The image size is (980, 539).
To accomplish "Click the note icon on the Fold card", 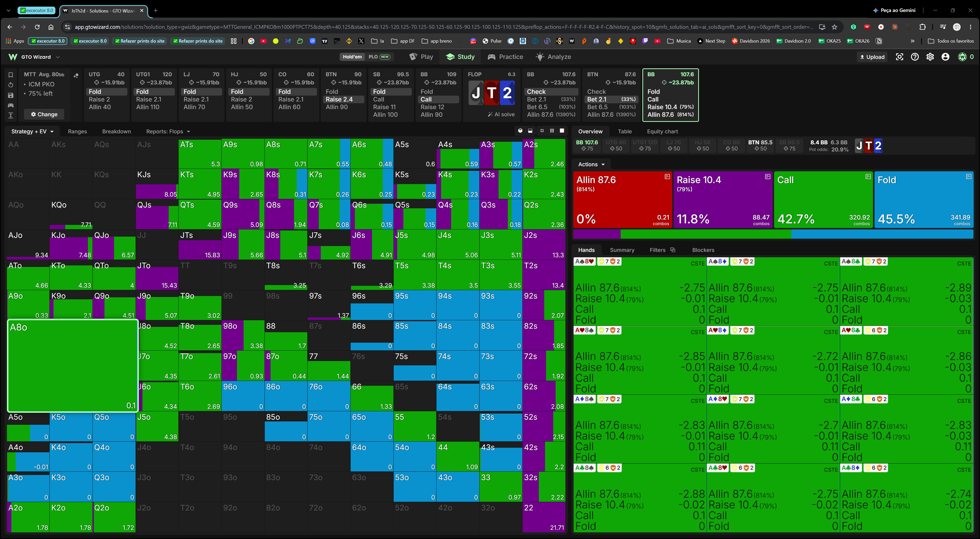I will [969, 177].
